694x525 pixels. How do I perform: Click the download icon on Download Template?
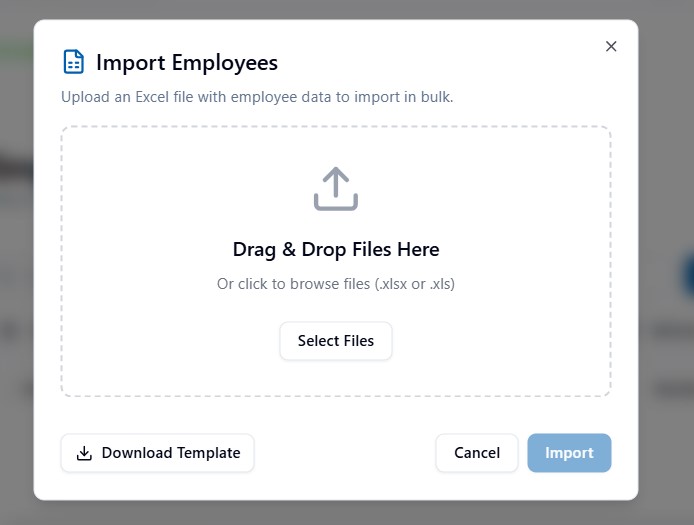[x=85, y=453]
